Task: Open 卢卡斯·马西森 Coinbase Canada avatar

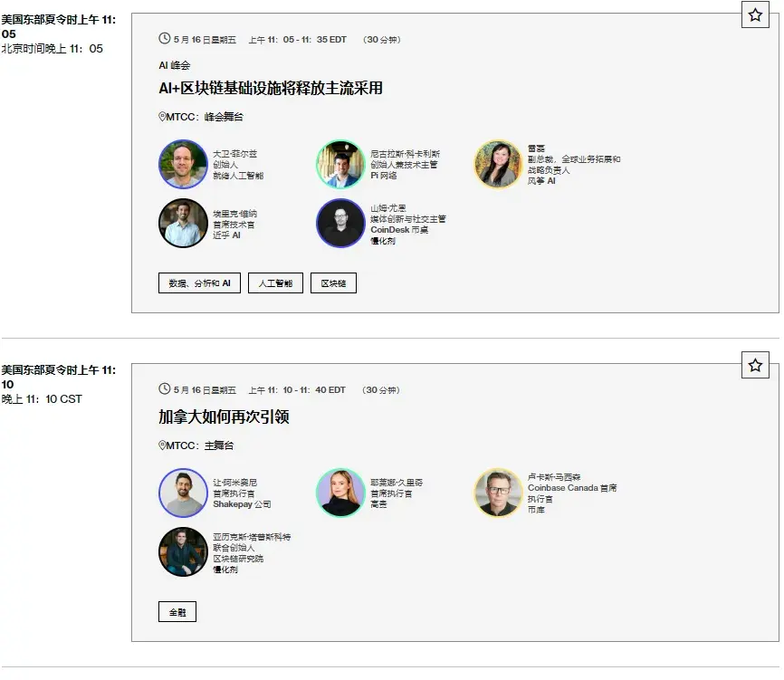Action: pyautogui.click(x=498, y=493)
